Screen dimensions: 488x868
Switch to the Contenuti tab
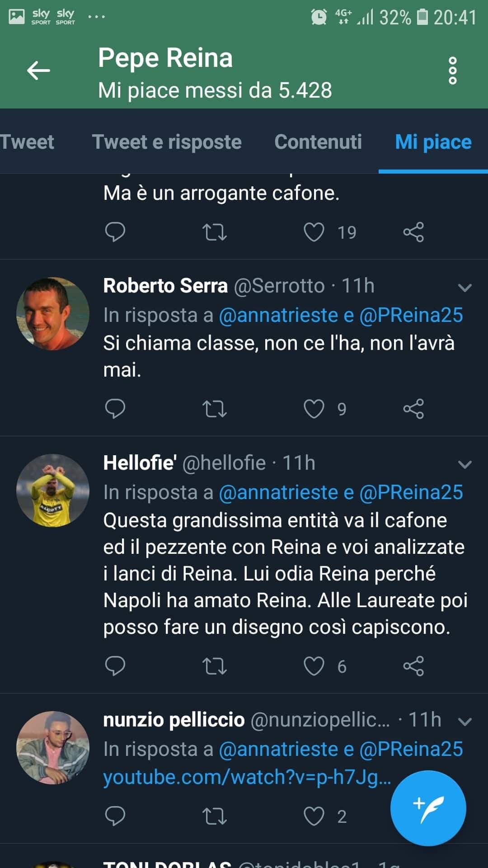318,142
